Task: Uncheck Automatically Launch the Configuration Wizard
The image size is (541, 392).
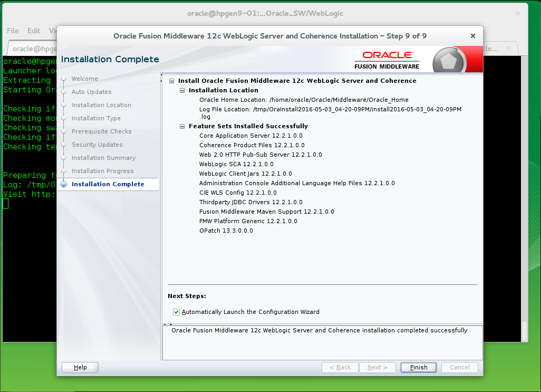Action: pyautogui.click(x=177, y=312)
